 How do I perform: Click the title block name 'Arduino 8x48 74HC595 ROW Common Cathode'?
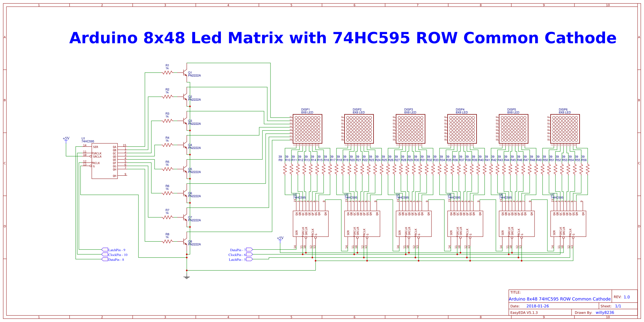click(560, 299)
